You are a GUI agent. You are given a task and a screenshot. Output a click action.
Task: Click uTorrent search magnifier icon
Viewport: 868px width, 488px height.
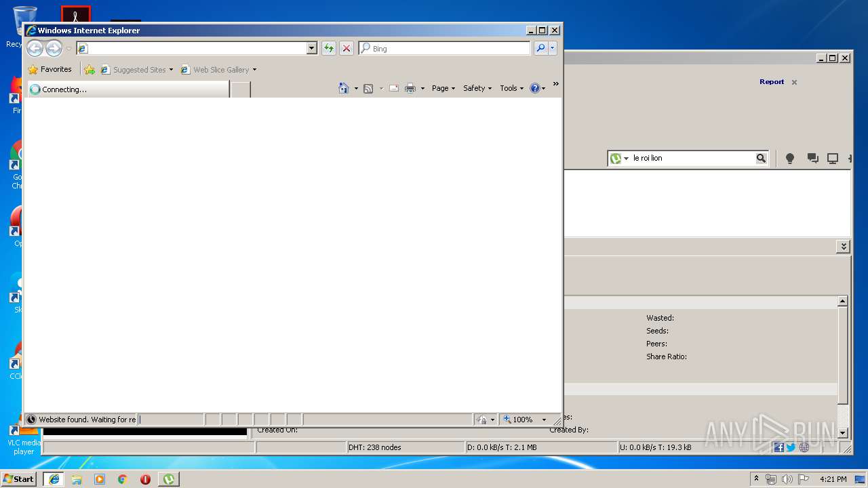761,158
